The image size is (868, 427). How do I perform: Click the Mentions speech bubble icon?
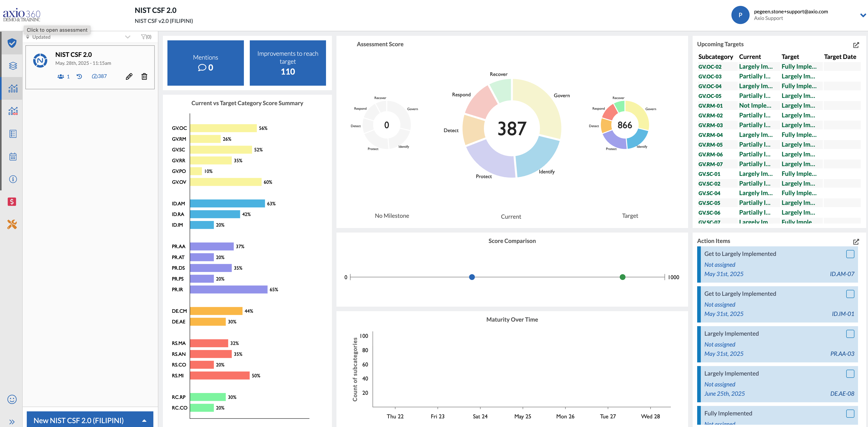point(202,68)
